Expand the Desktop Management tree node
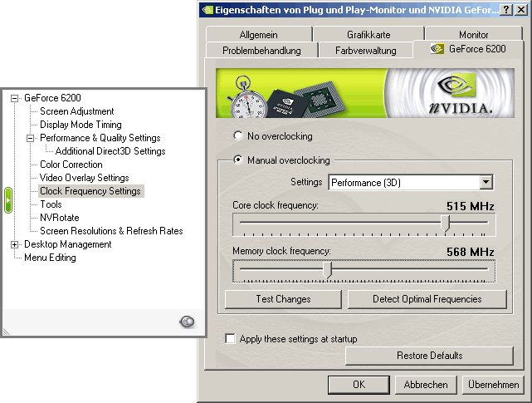Image resolution: width=532 pixels, height=403 pixels. coord(14,244)
